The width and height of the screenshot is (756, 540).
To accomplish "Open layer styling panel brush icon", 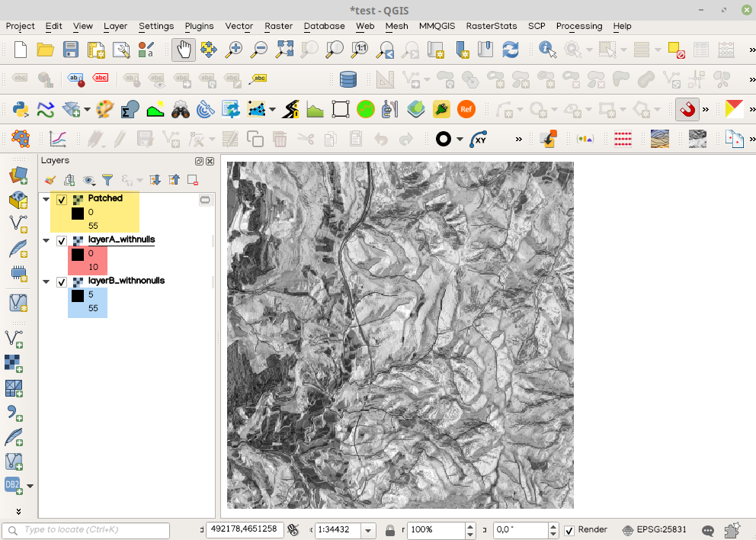I will tap(50, 180).
